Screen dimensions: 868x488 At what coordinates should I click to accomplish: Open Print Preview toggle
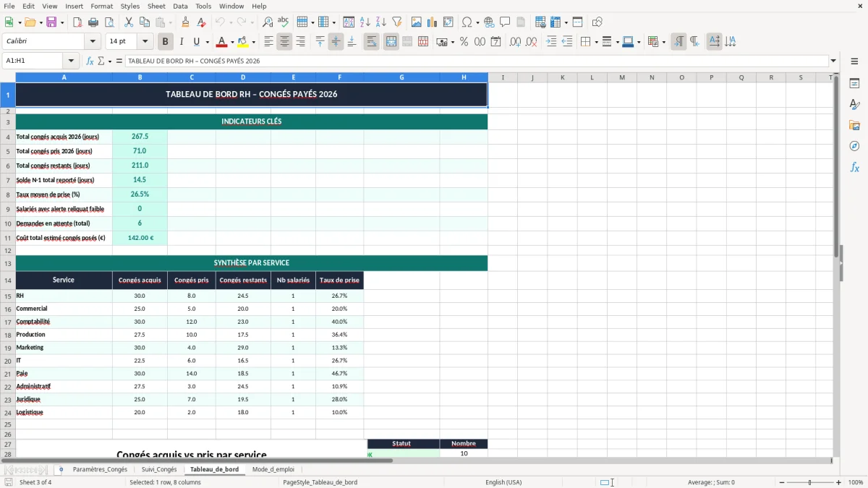109,22
